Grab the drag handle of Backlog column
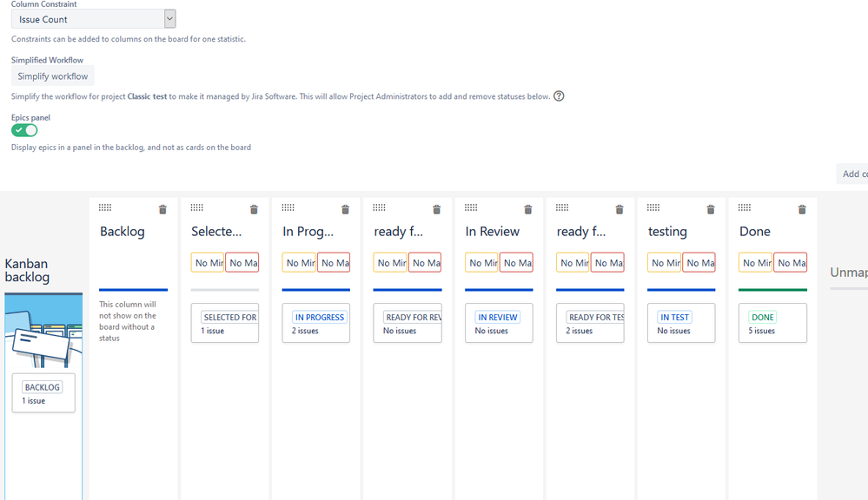The width and height of the screenshot is (868, 500). pos(105,207)
